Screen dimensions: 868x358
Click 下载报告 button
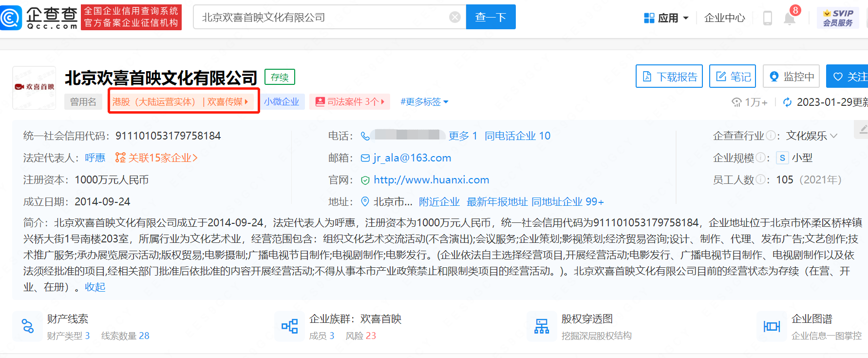tap(669, 77)
